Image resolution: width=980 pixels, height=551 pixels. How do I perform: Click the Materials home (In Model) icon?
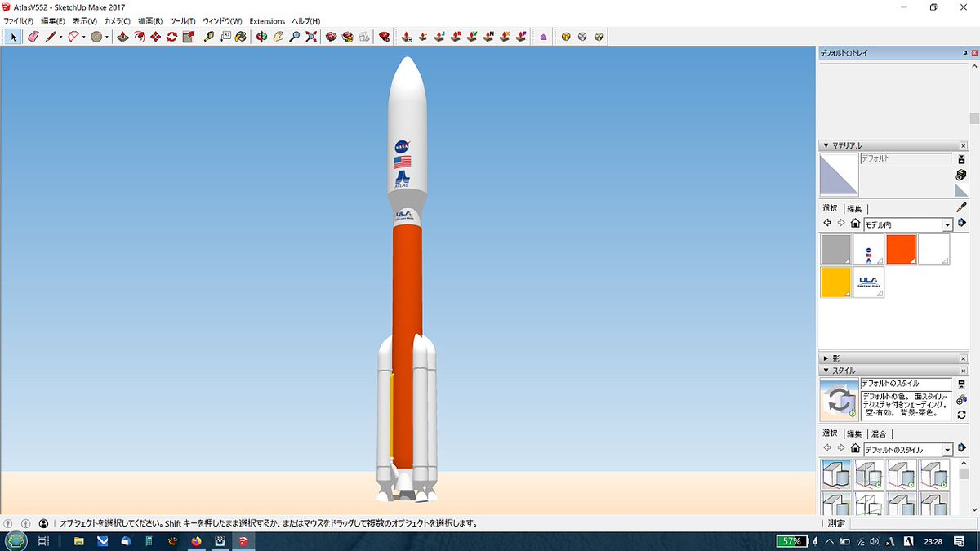click(855, 223)
